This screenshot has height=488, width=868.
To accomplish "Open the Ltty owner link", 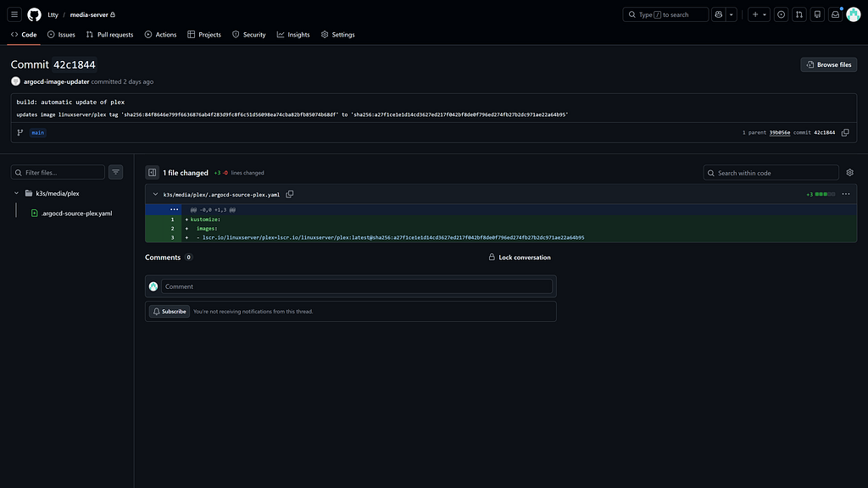I will pos(53,15).
